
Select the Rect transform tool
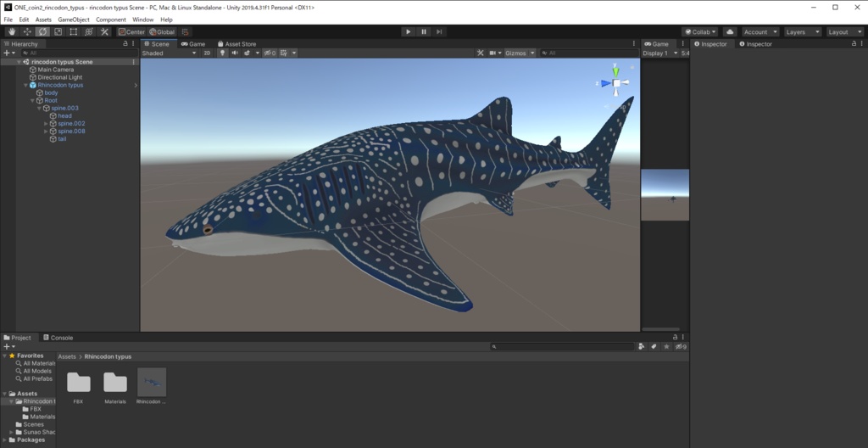point(74,31)
